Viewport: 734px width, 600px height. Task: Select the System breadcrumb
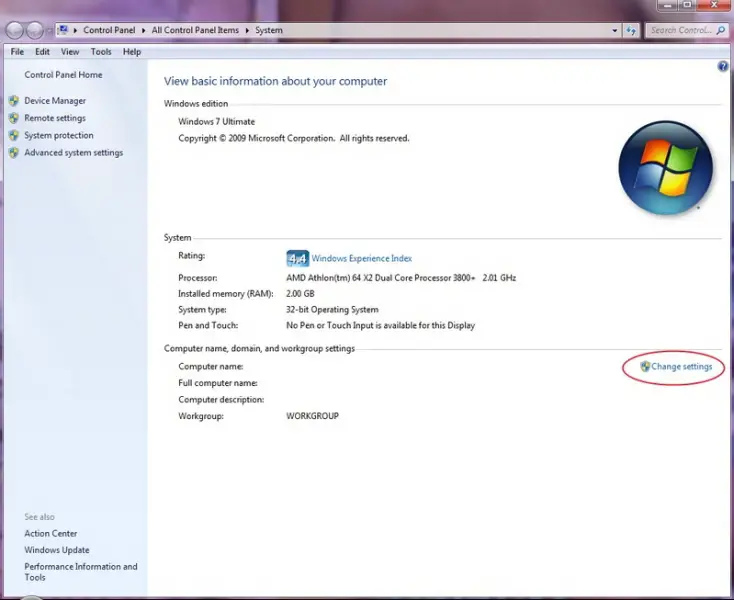[x=269, y=30]
